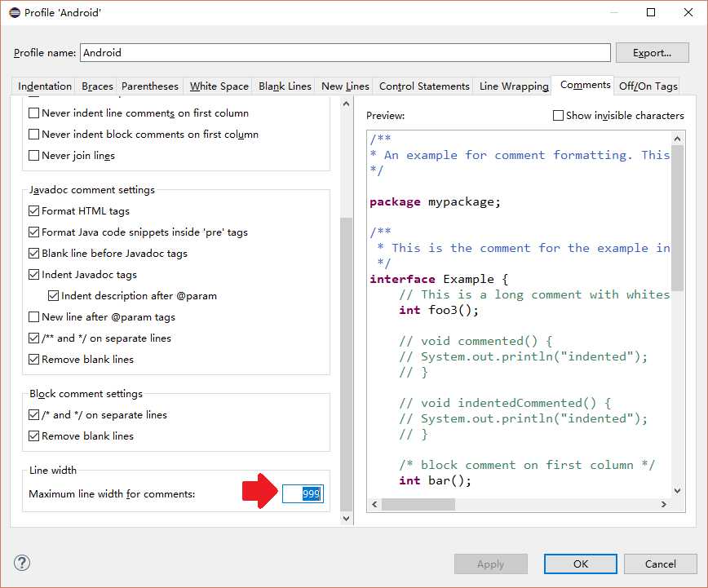Click the Profile name text field

point(345,53)
